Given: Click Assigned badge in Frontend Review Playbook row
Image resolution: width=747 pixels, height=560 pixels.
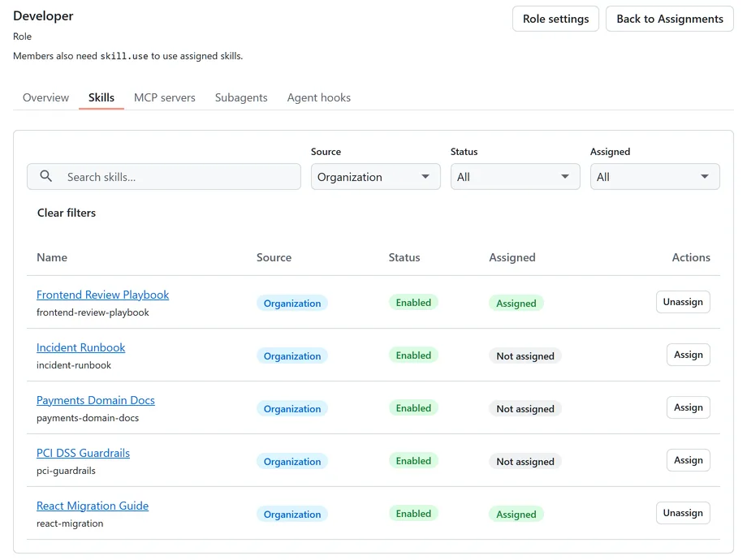Looking at the screenshot, I should point(516,304).
